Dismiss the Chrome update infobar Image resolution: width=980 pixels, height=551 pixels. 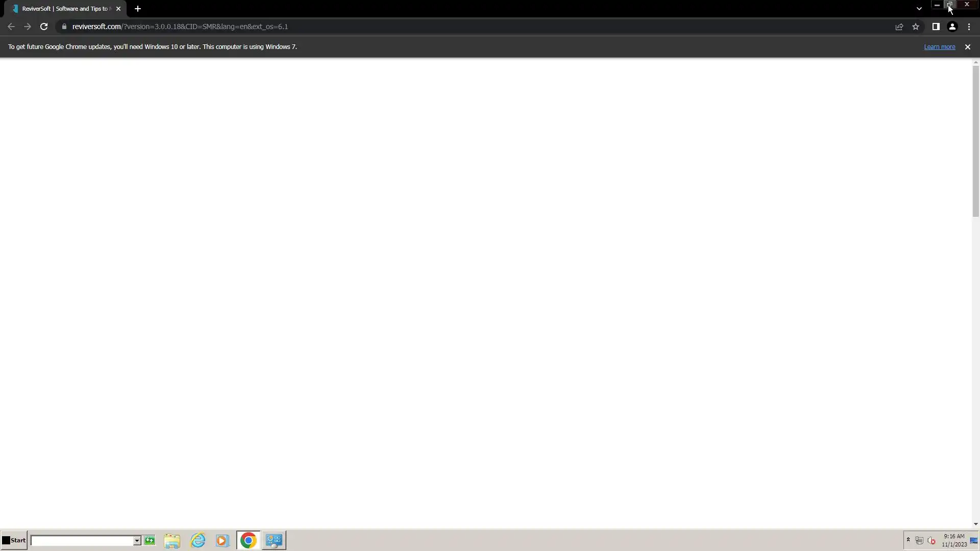pos(967,47)
